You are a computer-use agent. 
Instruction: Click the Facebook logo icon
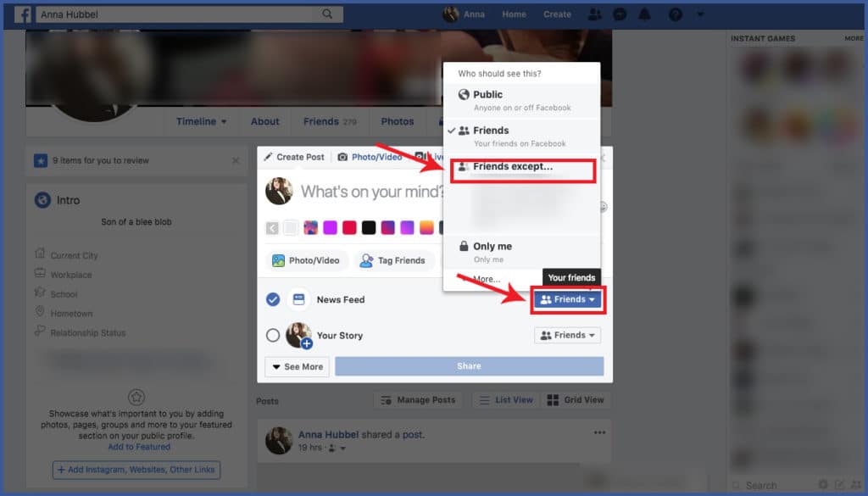click(22, 14)
